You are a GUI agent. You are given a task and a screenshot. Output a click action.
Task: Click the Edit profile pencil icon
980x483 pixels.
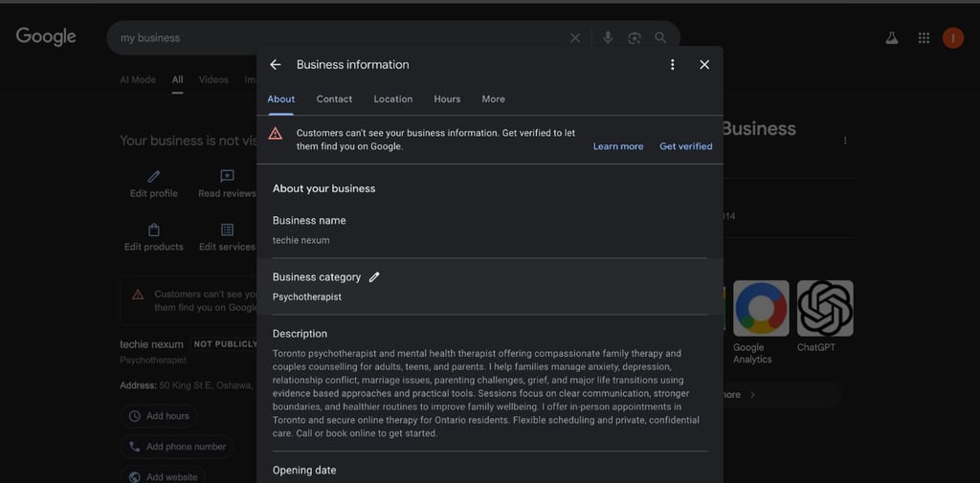click(x=154, y=177)
